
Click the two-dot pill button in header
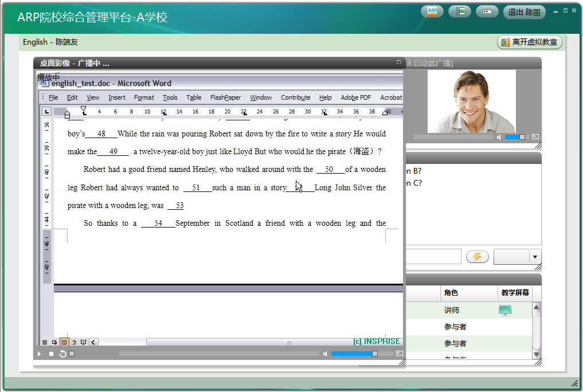[487, 11]
